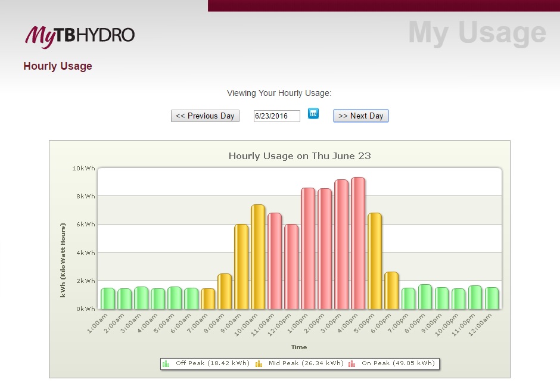Screen dimensions: 560x392
Task: Click the 7:00pm off peak bar
Action: point(408,298)
